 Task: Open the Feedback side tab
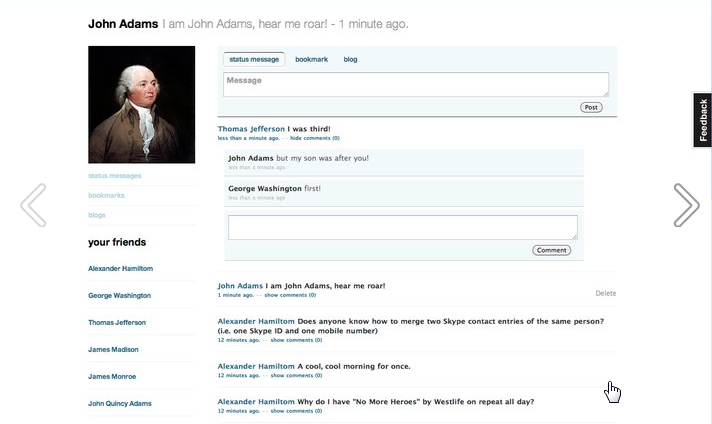[x=702, y=120]
